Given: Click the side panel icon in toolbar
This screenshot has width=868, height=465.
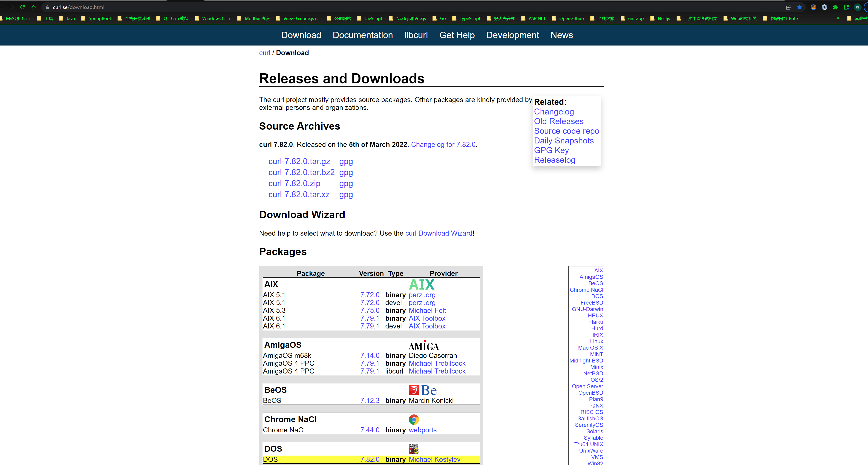Looking at the screenshot, I should (x=846, y=7).
